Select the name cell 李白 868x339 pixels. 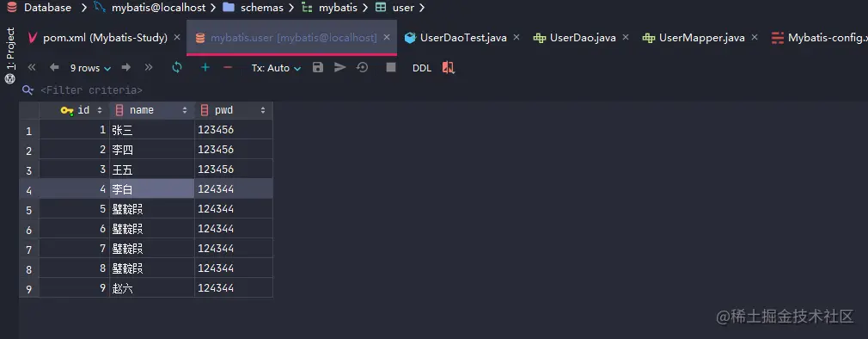151,189
